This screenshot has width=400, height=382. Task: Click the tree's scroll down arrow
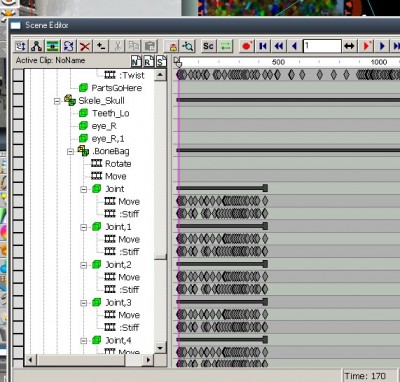click(160, 348)
